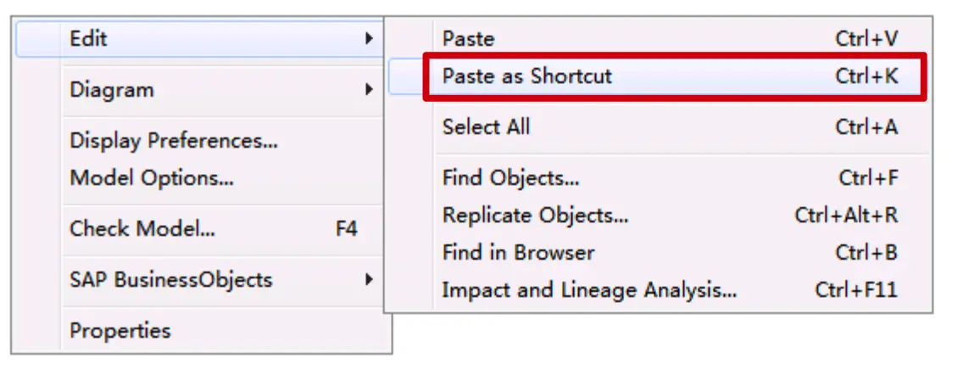Click the Ctrl+K shortcut label
980x370 pixels.
[x=866, y=76]
